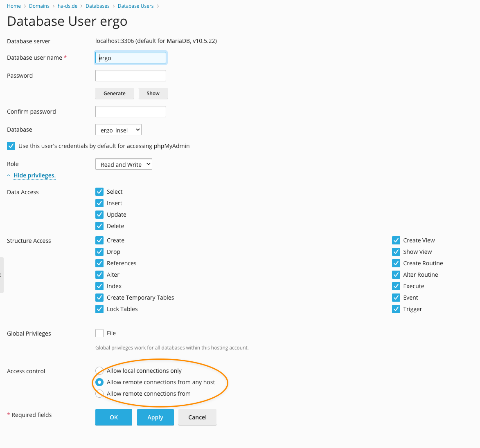Open ha-ds.de breadcrumb link
Viewport: 480px width, 448px height.
[x=68, y=6]
